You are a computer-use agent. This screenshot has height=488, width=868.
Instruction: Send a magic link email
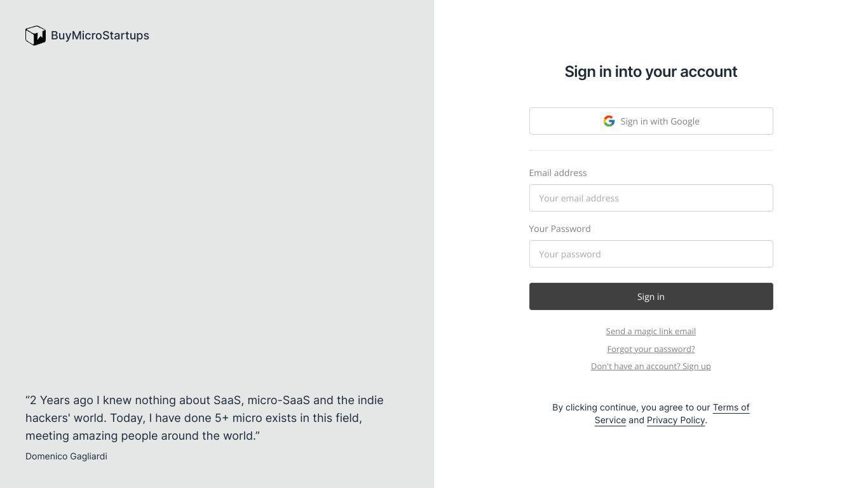pyautogui.click(x=651, y=331)
